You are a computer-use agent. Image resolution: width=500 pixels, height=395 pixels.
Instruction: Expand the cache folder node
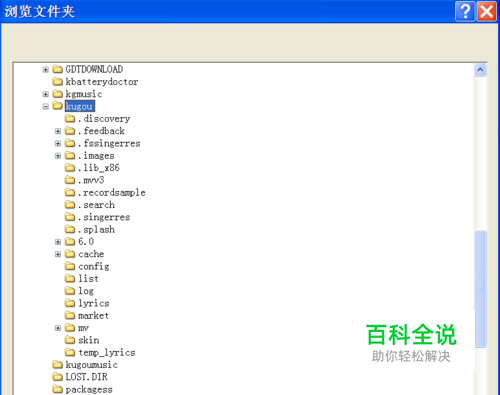58,254
